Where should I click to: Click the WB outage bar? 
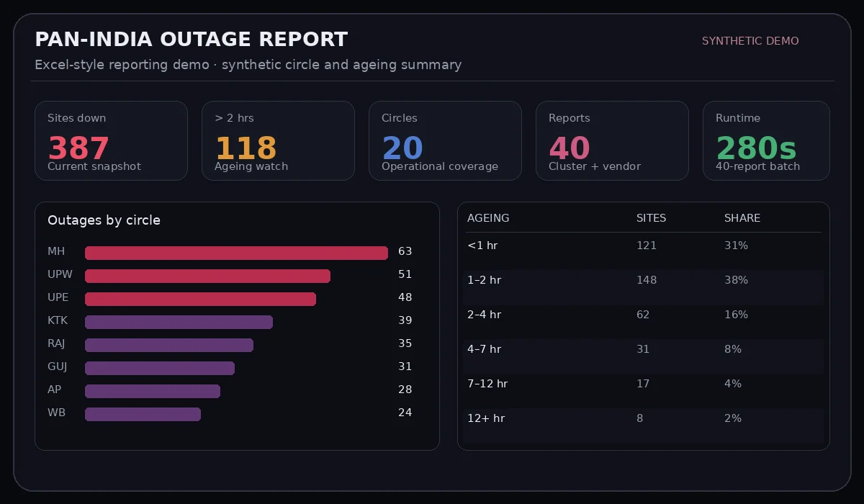pyautogui.click(x=143, y=414)
